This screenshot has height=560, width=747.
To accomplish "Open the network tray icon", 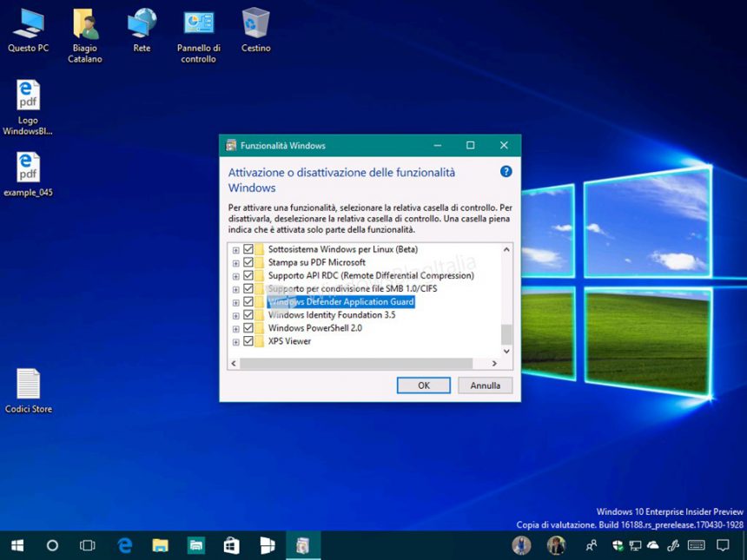I will point(635,545).
